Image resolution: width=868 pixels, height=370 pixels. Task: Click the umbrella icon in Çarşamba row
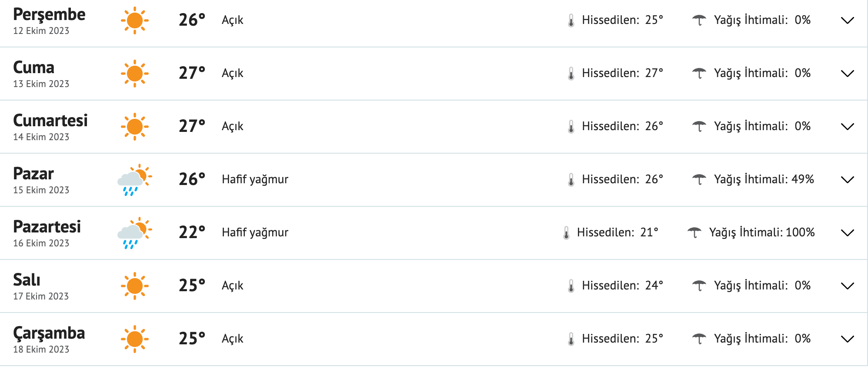coord(699,339)
